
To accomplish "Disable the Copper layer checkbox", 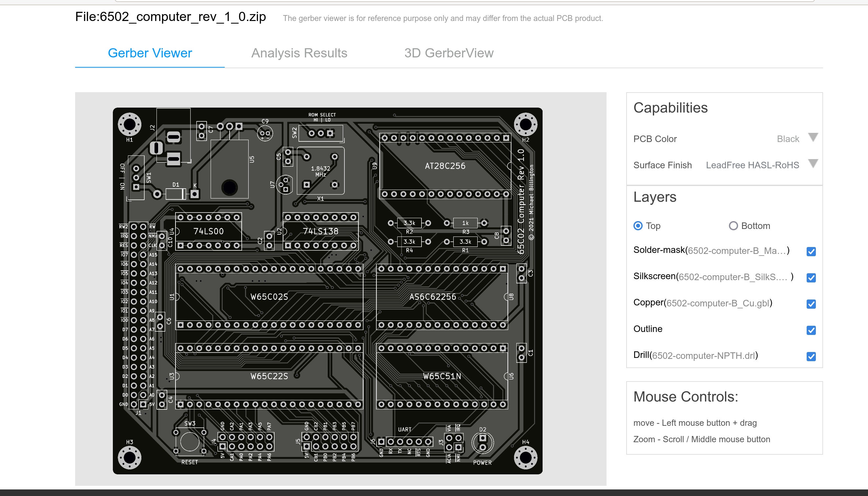I will pos(811,304).
